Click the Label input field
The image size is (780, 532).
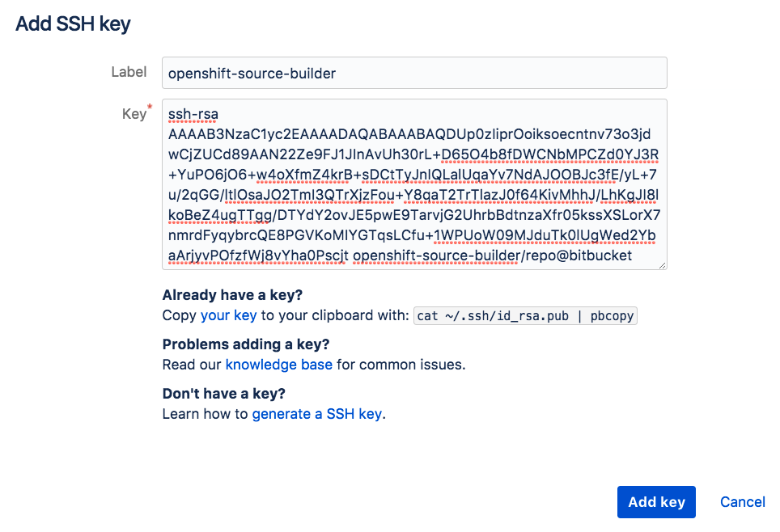tap(414, 73)
